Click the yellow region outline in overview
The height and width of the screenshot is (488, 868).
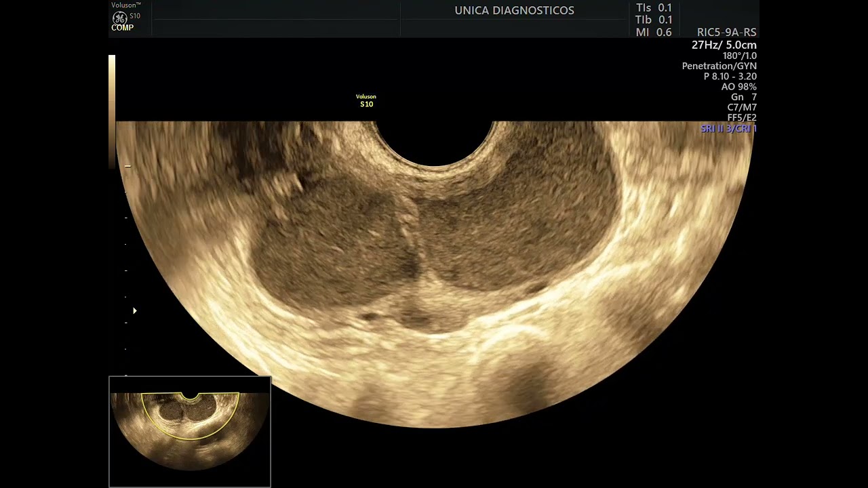tap(190, 415)
